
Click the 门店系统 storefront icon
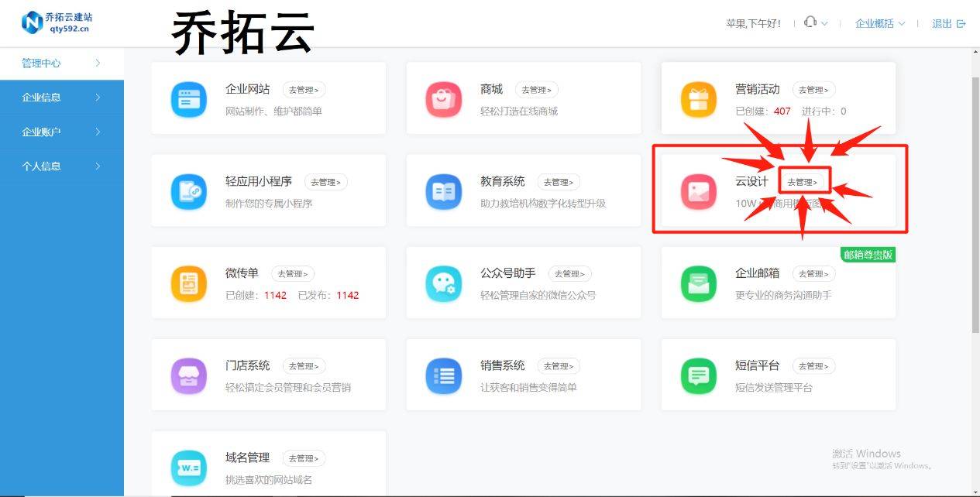[x=188, y=376]
